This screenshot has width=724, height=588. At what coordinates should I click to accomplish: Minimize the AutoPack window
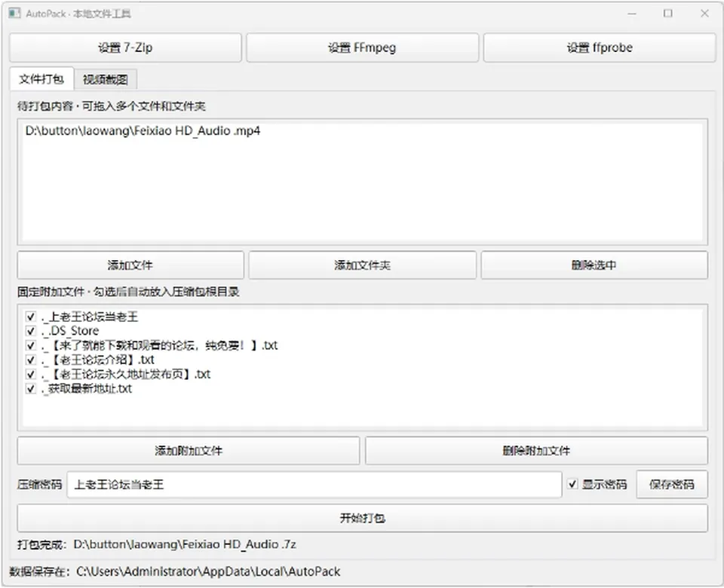(x=632, y=14)
